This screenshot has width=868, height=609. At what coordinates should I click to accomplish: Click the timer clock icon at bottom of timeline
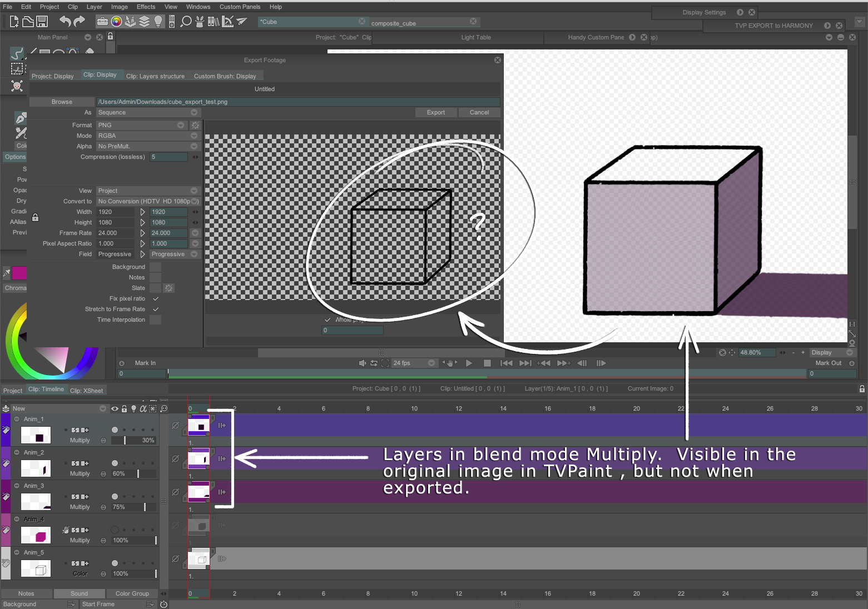pyautogui.click(x=164, y=604)
